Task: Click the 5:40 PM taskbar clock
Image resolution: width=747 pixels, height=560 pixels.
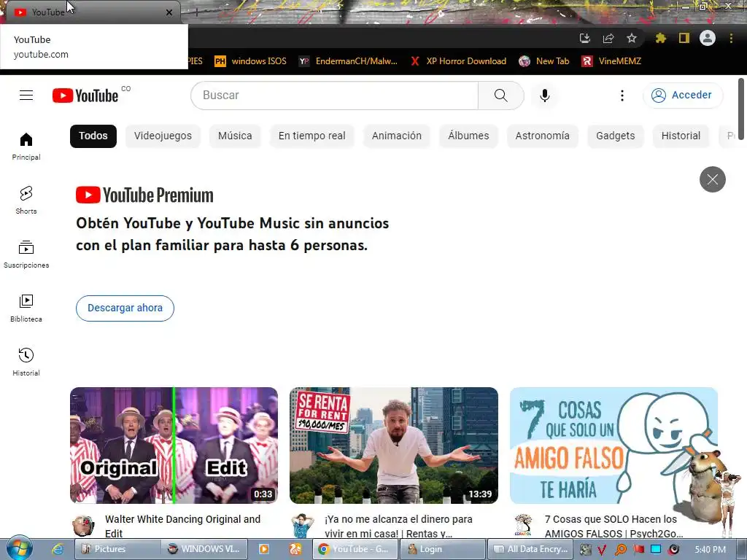Action: click(x=710, y=550)
